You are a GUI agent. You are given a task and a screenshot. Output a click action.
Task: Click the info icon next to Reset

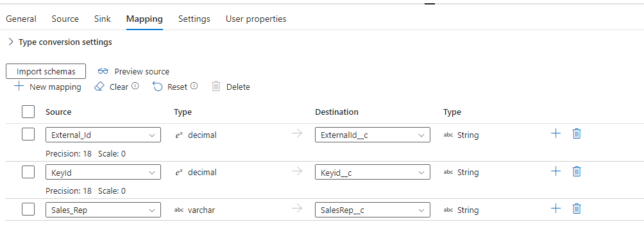pos(194,87)
